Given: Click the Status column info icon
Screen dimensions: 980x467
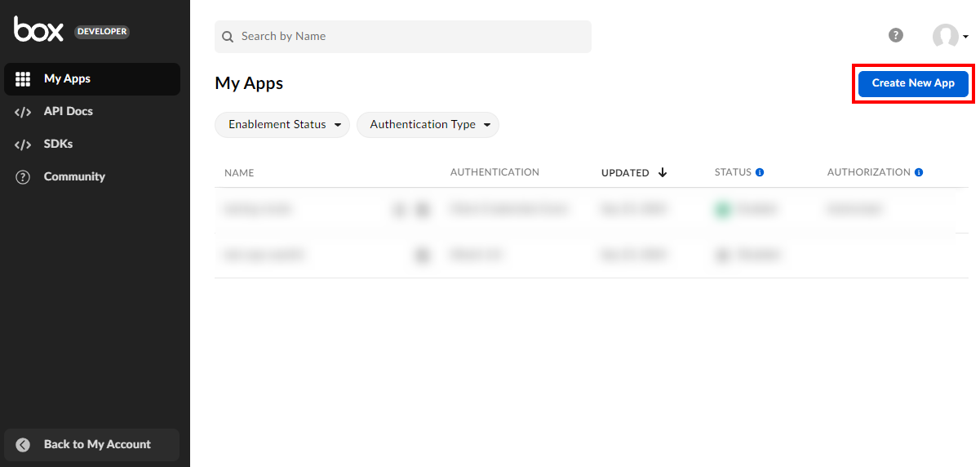Looking at the screenshot, I should point(760,172).
